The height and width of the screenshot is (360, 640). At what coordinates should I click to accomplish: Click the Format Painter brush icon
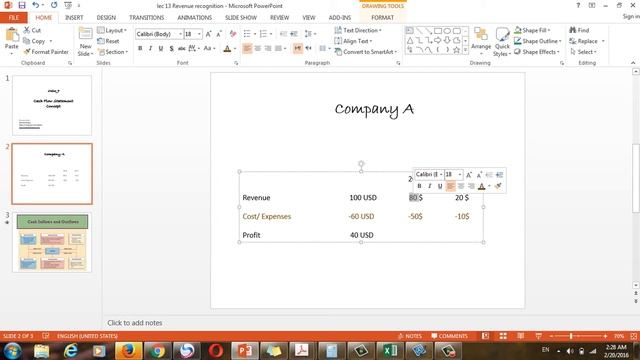(27, 52)
